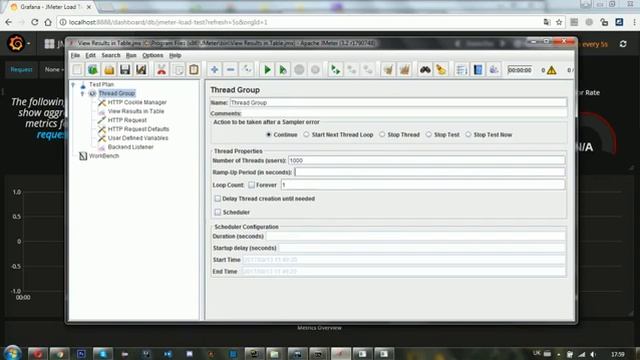Collapse the Thread Group tree expander

point(82,93)
